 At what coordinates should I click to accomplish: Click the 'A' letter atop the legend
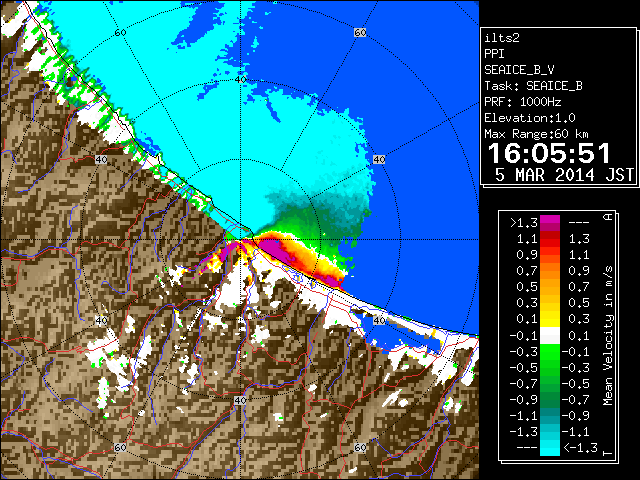point(608,217)
